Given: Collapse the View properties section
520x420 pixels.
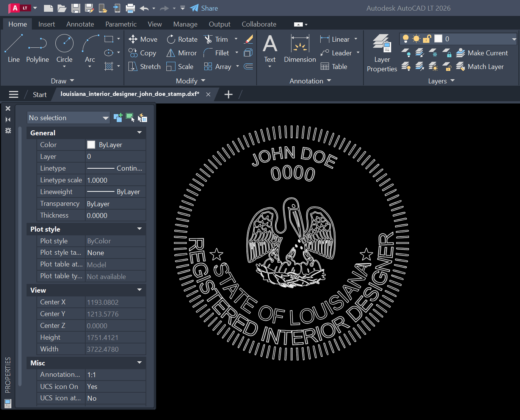Looking at the screenshot, I should click(139, 290).
